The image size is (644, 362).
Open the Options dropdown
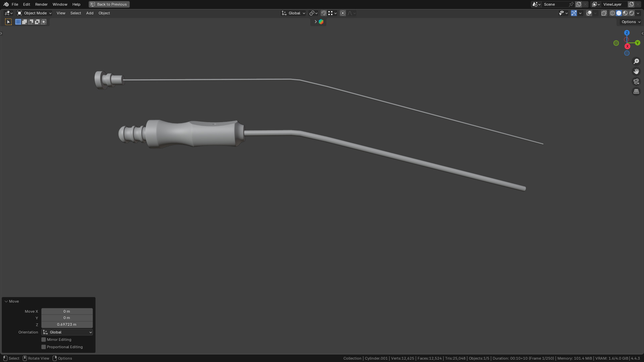[x=631, y=22]
